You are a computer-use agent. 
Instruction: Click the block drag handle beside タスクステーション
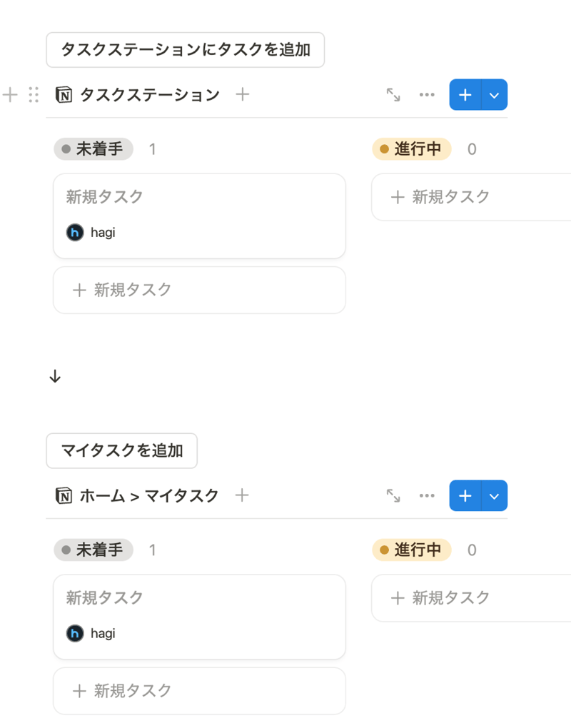(x=34, y=95)
